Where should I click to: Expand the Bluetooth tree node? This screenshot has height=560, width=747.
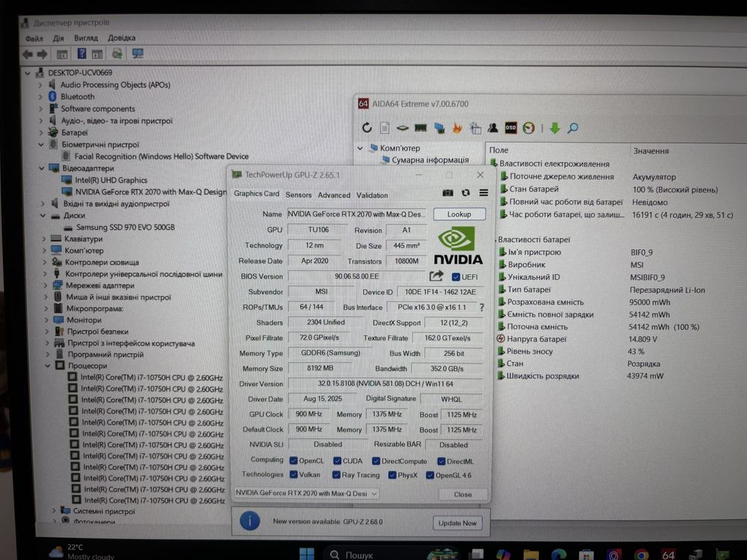pyautogui.click(x=41, y=96)
